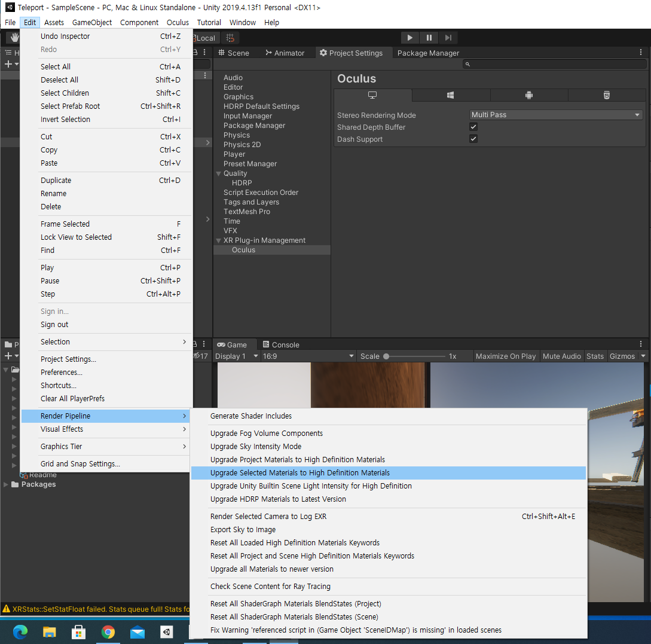This screenshot has width=651, height=644.
Task: Click the Project Settings search field
Action: tap(554, 64)
